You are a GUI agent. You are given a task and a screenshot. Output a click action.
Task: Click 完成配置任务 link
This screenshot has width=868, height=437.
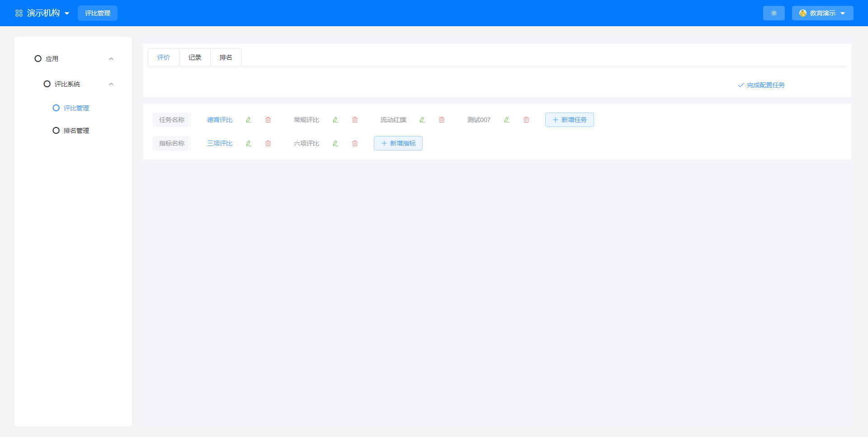(761, 85)
